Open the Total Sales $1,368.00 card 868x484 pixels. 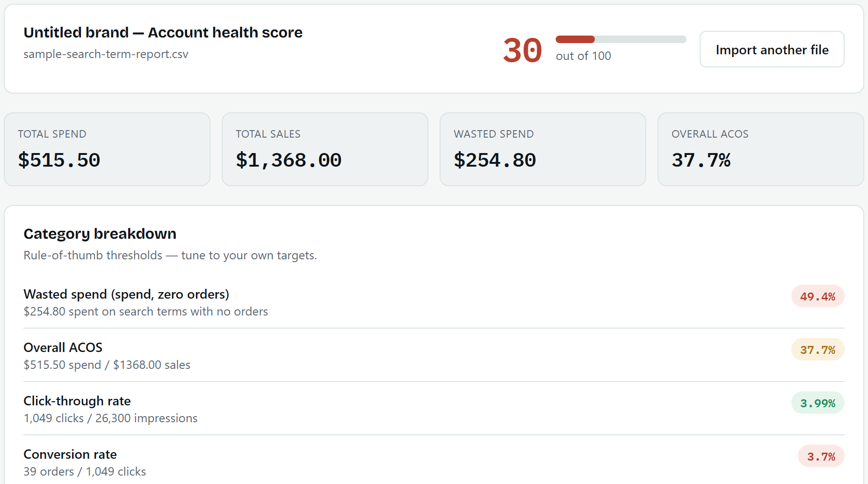(x=325, y=149)
